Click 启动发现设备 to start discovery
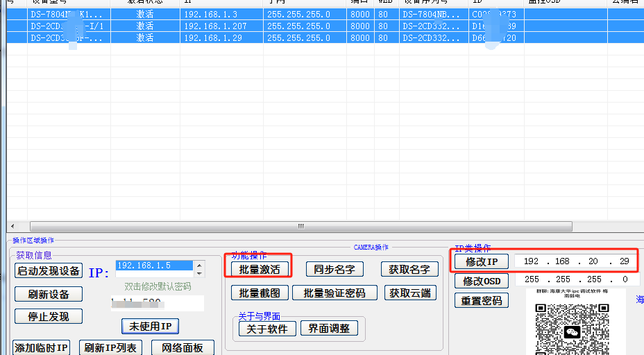This screenshot has width=644, height=355. (x=49, y=270)
